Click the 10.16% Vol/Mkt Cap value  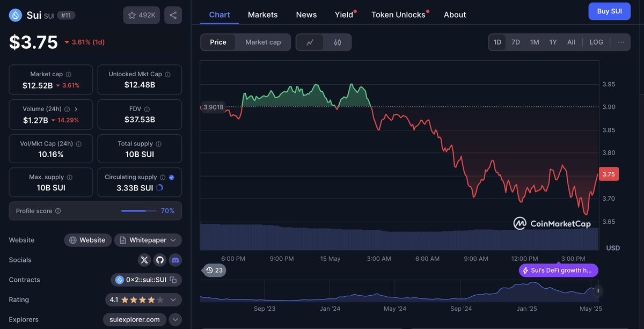[51, 155]
